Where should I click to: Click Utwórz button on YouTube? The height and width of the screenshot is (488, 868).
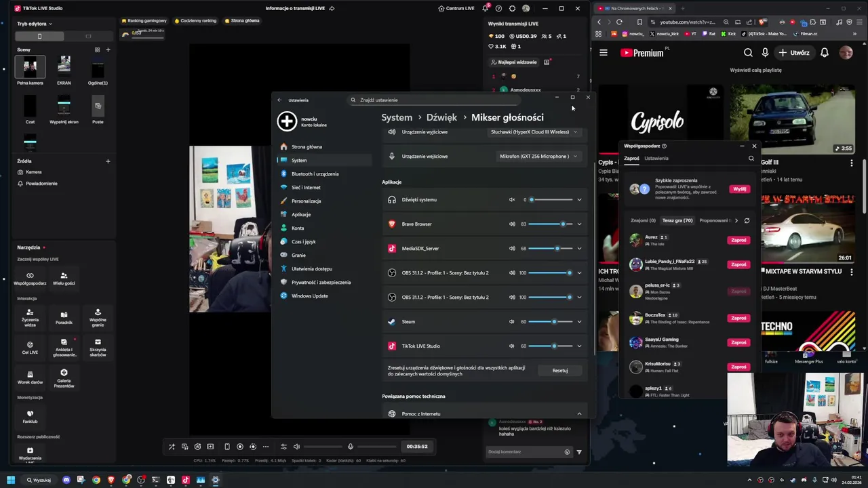794,52
